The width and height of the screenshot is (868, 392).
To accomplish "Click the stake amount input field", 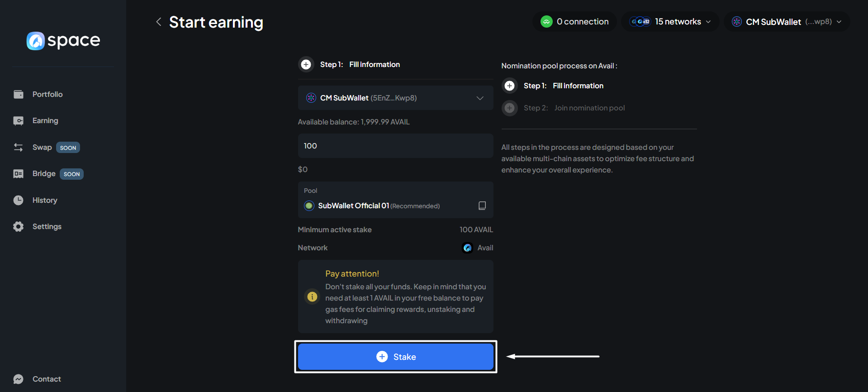I will [395, 146].
